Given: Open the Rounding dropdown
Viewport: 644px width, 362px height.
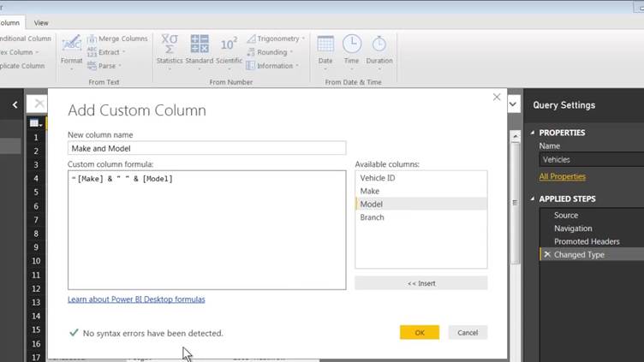Looking at the screenshot, I should click(x=271, y=52).
